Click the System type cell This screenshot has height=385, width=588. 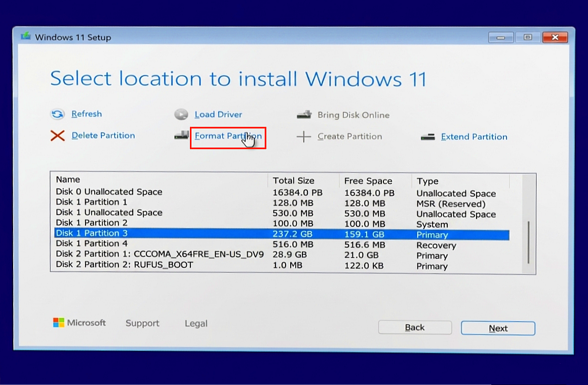(432, 224)
